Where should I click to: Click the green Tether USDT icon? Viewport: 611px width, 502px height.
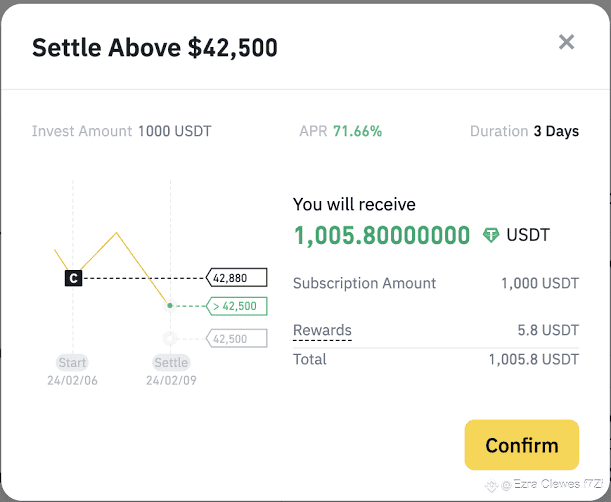(491, 235)
